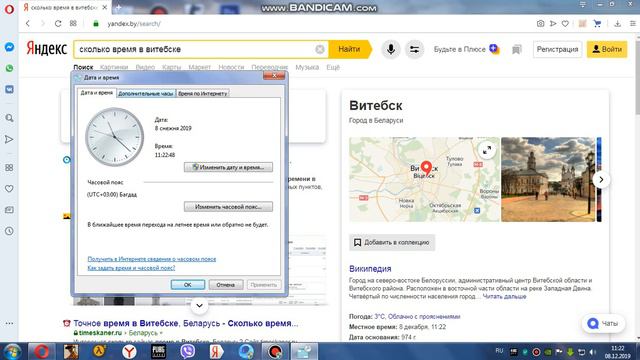Image resolution: width=640 pixels, height=360 pixels.
Task: Click the Войти login button
Action: [x=607, y=49]
